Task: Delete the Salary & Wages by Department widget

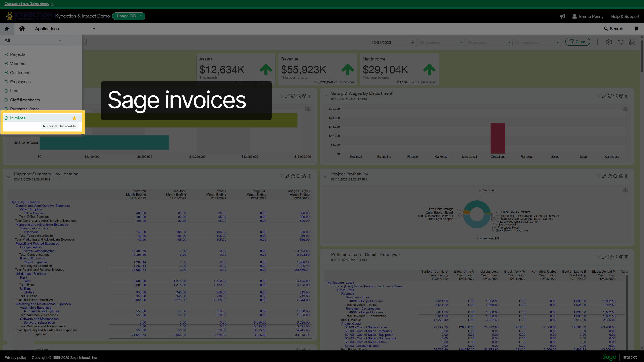Action: tap(626, 96)
